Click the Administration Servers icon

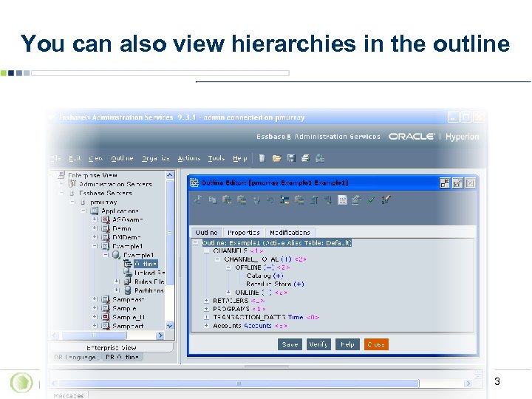[x=72, y=183]
